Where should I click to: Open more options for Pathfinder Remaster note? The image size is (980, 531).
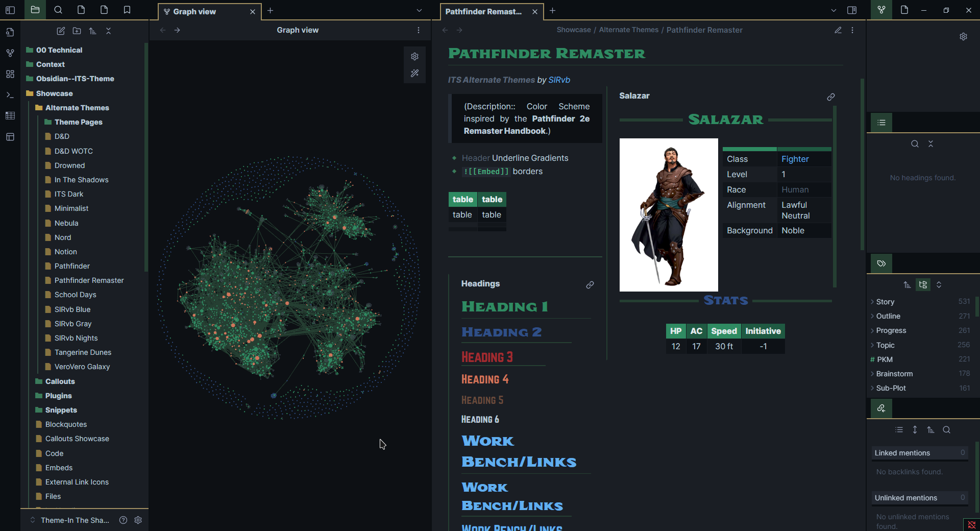tap(852, 30)
